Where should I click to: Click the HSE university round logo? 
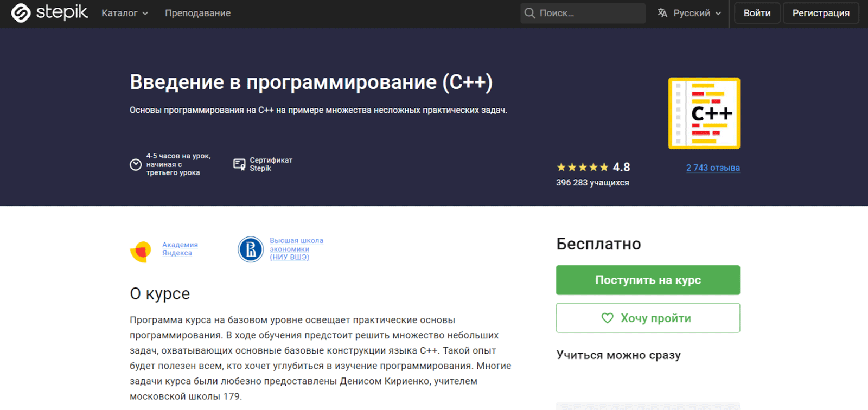coord(251,249)
